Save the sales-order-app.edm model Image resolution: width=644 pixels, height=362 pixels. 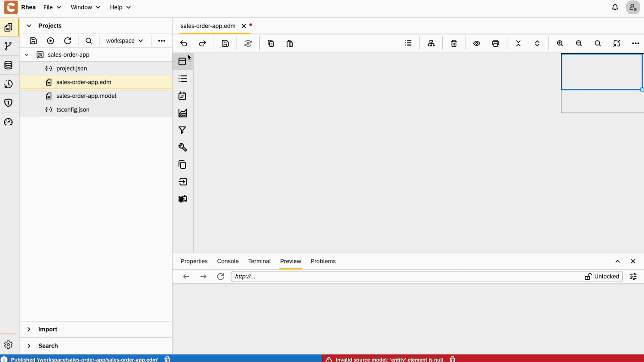click(225, 43)
